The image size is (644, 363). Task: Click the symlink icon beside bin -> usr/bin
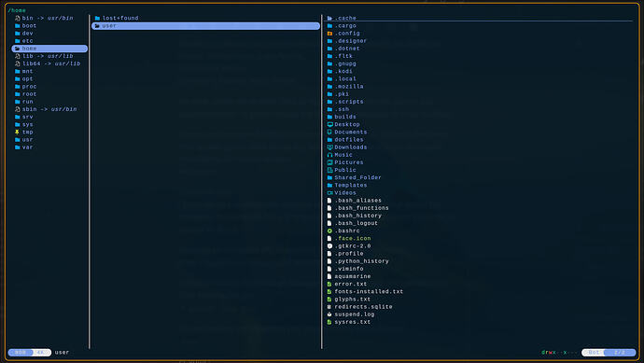(x=17, y=18)
